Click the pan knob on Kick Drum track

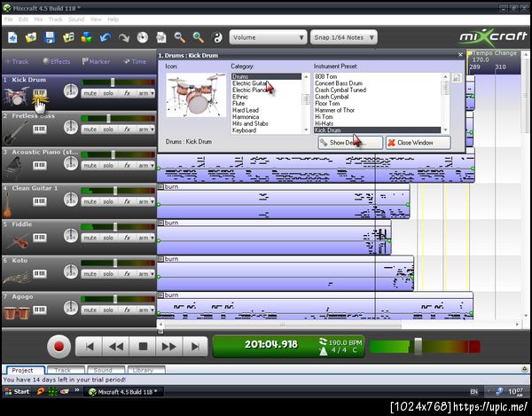click(x=71, y=91)
